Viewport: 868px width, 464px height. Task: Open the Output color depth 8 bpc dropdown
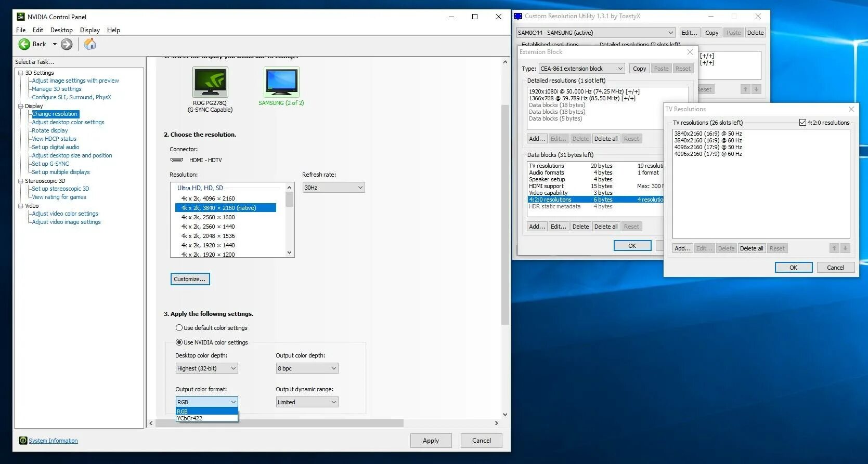307,368
